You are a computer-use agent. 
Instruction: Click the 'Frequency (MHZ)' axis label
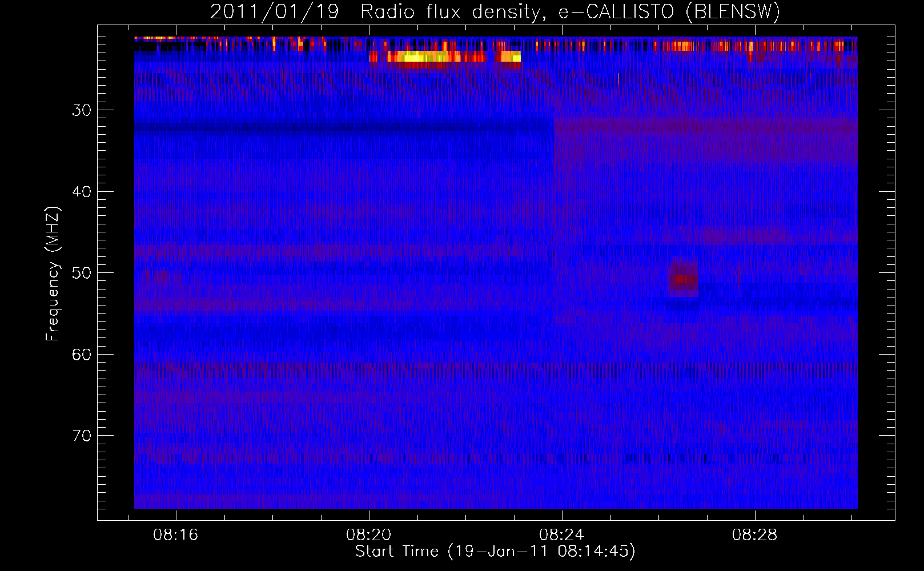(53, 274)
